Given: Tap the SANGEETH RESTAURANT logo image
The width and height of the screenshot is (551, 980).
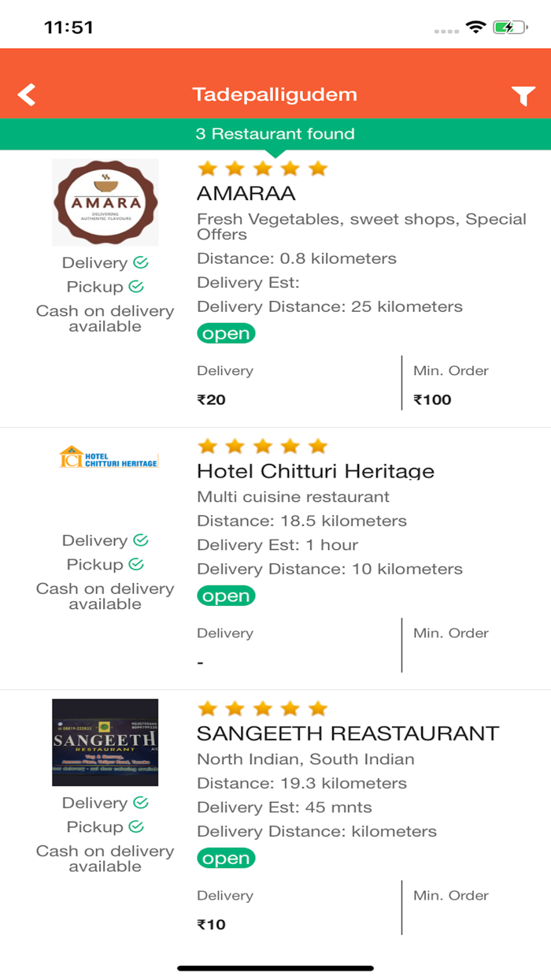Looking at the screenshot, I should tap(105, 741).
